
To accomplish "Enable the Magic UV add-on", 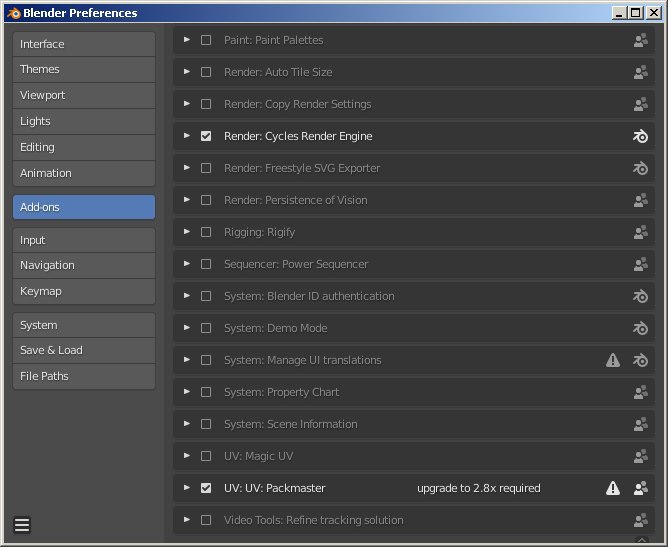I will [206, 456].
